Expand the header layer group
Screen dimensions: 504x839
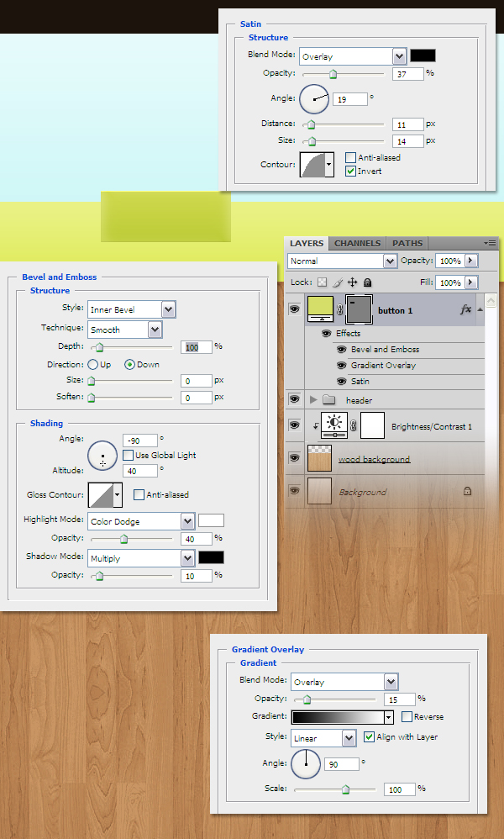[x=313, y=399]
